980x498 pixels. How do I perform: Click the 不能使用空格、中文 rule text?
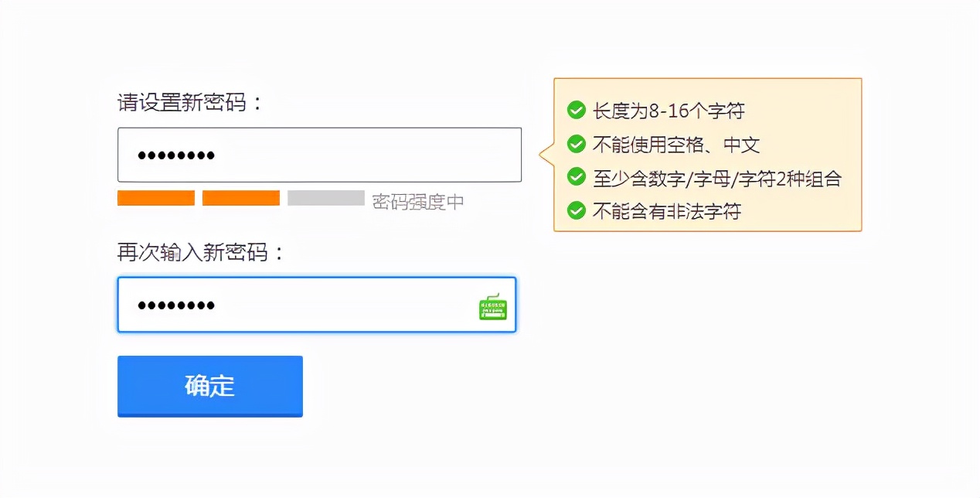[x=676, y=145]
